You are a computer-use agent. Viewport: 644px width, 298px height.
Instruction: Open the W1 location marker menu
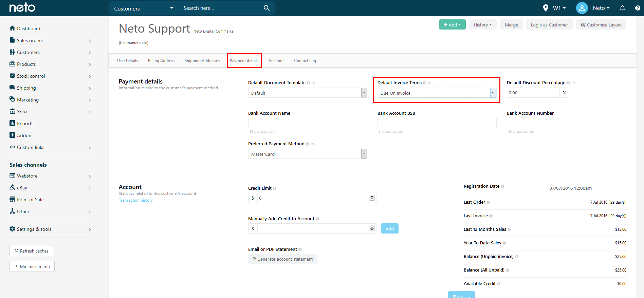(554, 8)
